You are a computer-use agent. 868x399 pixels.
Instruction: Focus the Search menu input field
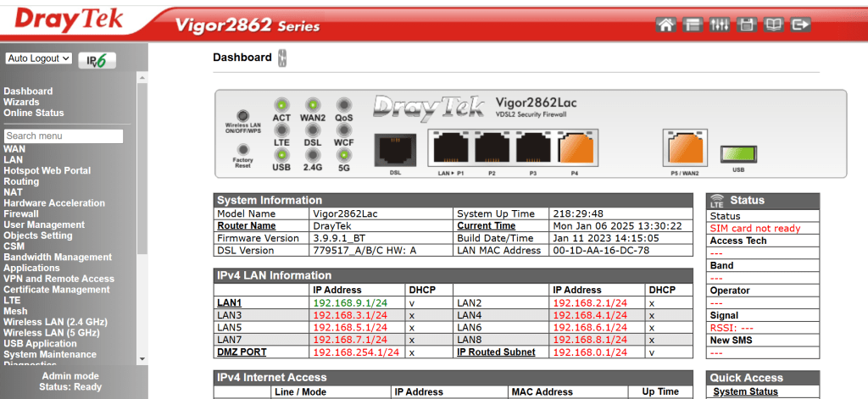[x=63, y=136]
